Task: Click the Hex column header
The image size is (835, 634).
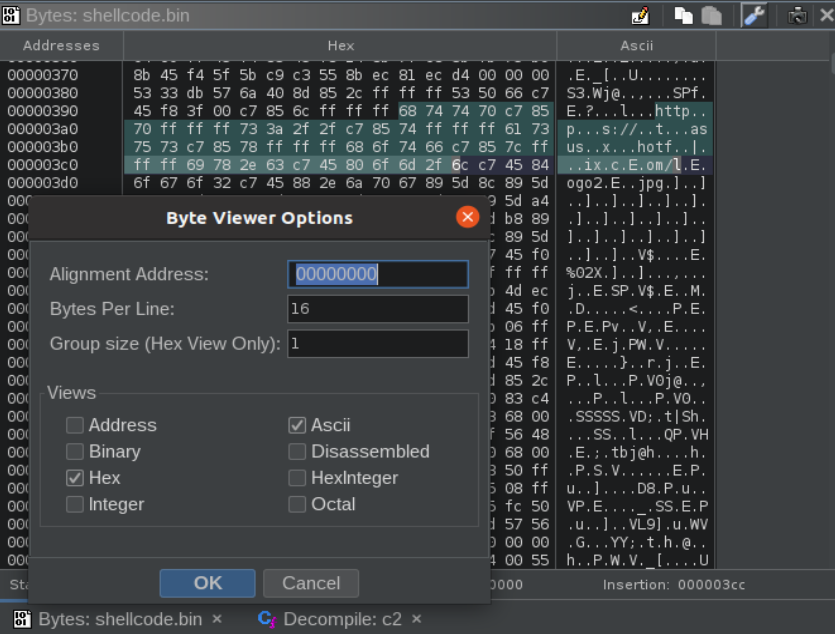Action: [x=340, y=46]
